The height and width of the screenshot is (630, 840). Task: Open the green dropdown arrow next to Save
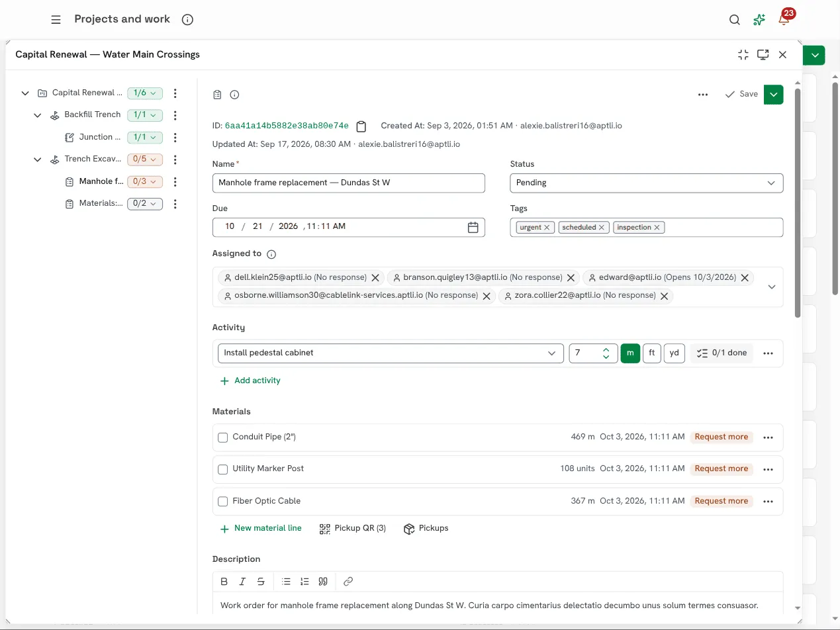[x=774, y=95]
